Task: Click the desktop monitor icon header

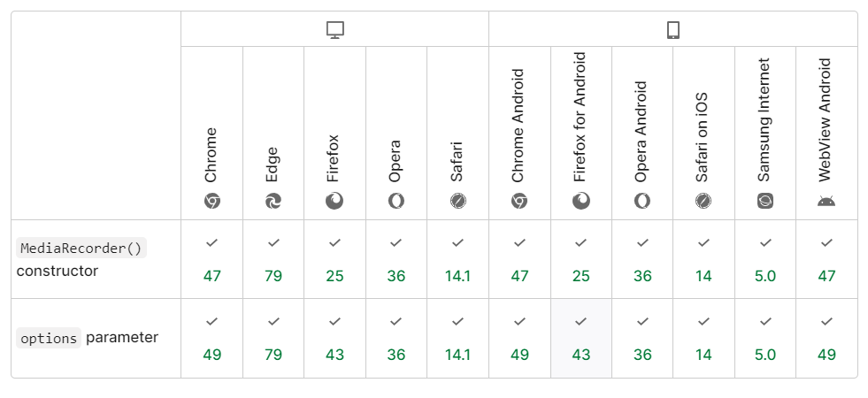Action: [x=335, y=30]
